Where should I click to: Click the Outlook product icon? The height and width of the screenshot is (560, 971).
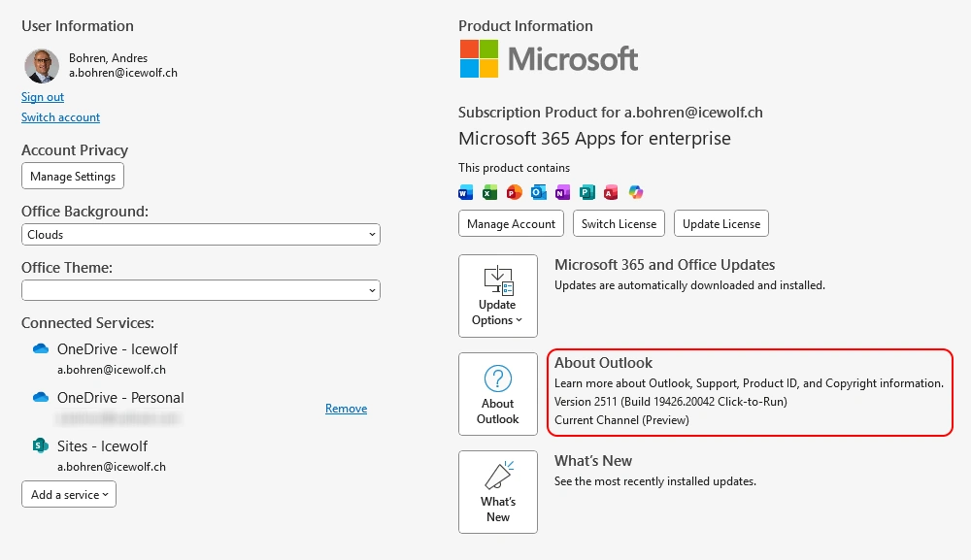point(539,192)
